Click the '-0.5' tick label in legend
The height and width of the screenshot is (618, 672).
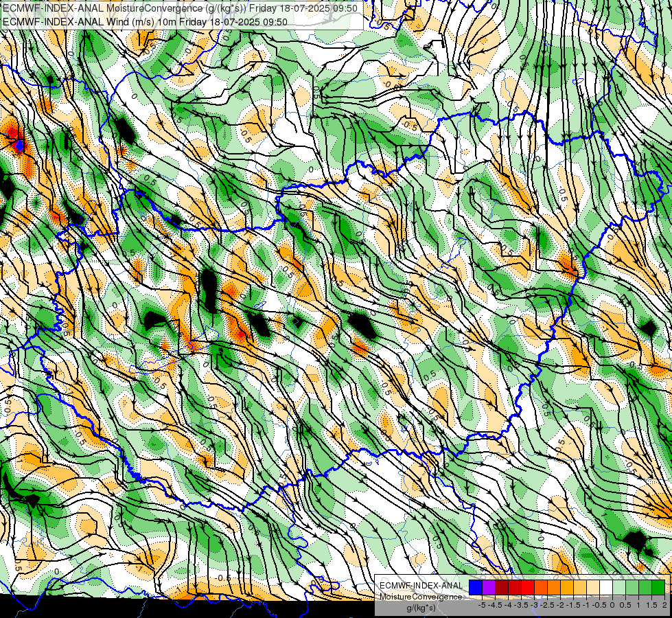tap(599, 605)
